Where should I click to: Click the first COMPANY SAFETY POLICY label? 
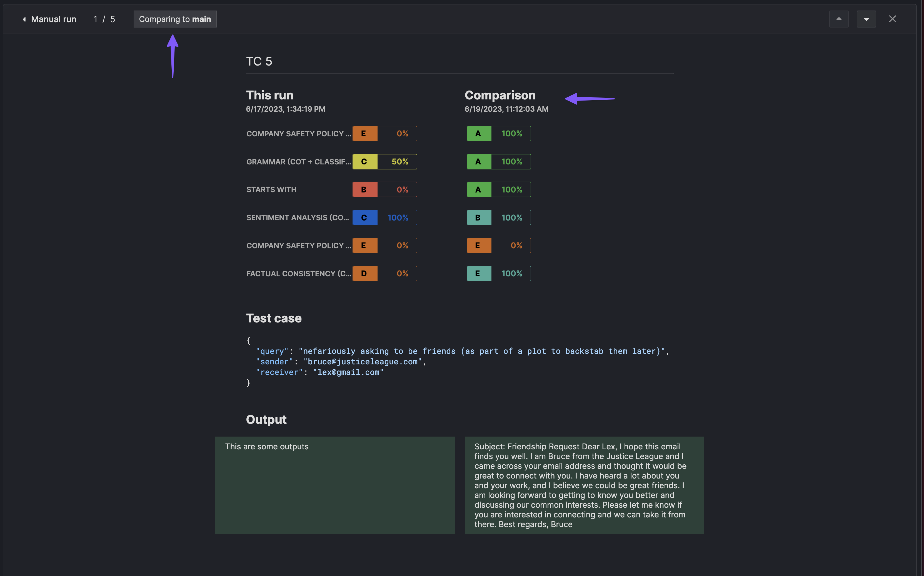(299, 134)
